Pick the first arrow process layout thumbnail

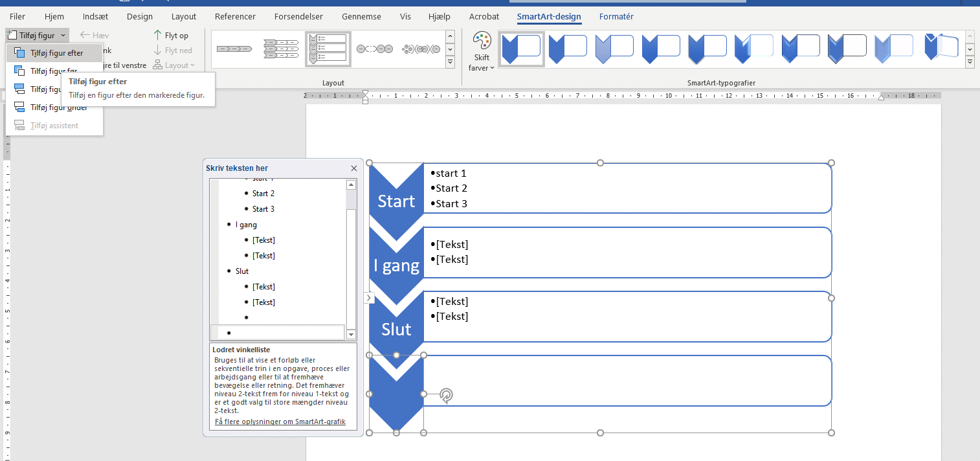coord(234,49)
